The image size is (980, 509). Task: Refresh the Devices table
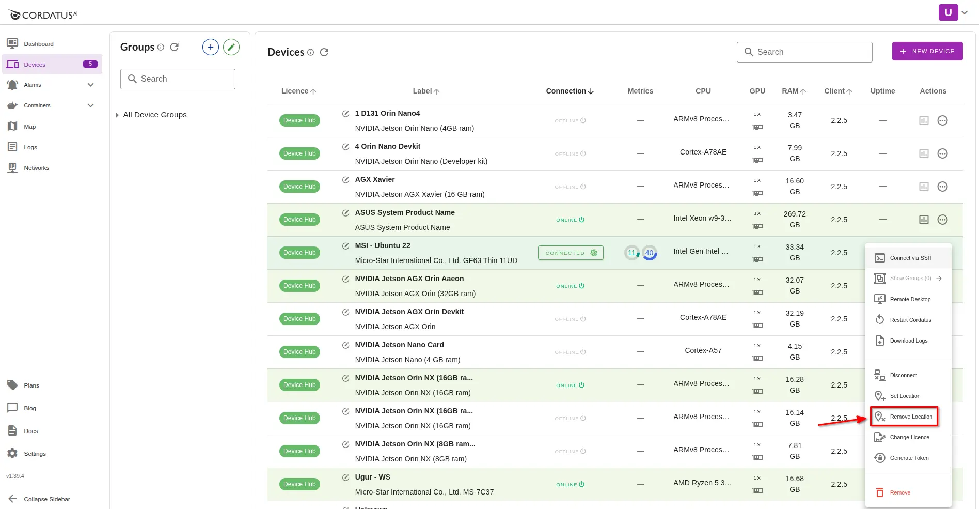(x=324, y=52)
